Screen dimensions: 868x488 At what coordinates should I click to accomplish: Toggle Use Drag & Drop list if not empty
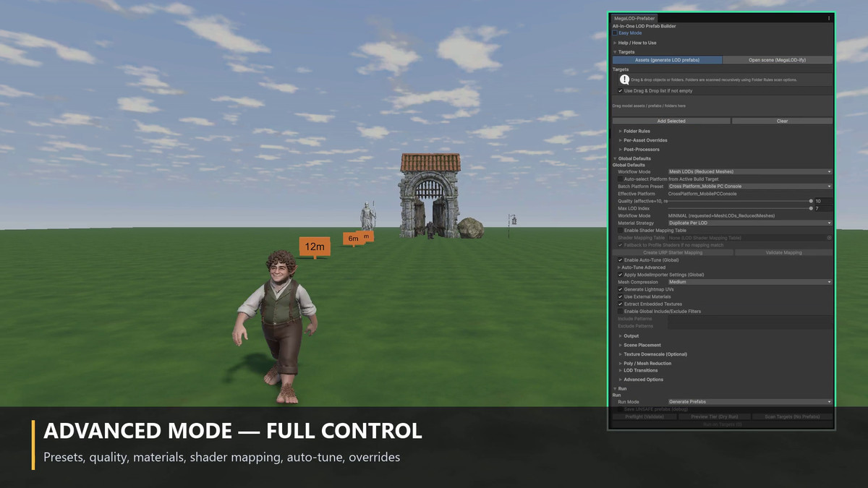point(621,91)
